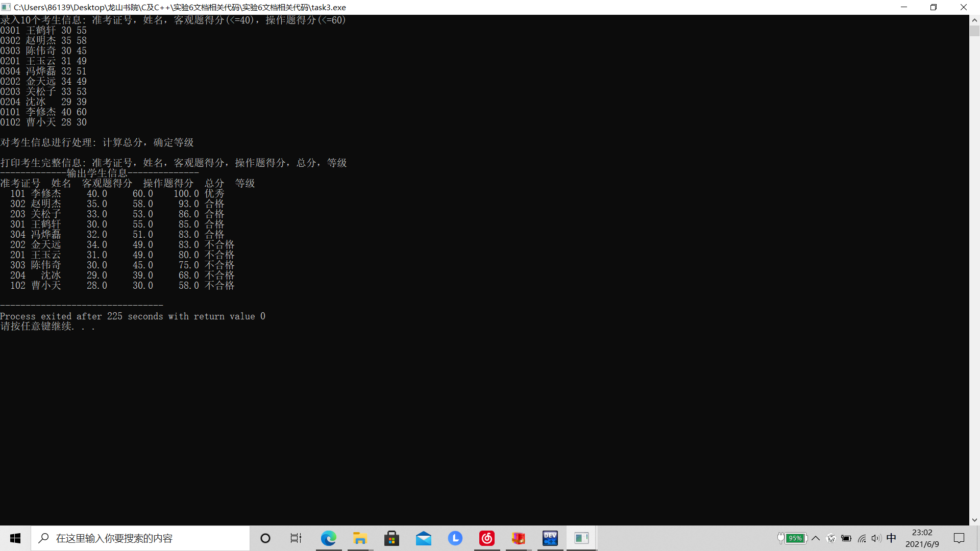The width and height of the screenshot is (980, 551).
Task: Click the task3.exe console taskbar icon
Action: tap(581, 538)
